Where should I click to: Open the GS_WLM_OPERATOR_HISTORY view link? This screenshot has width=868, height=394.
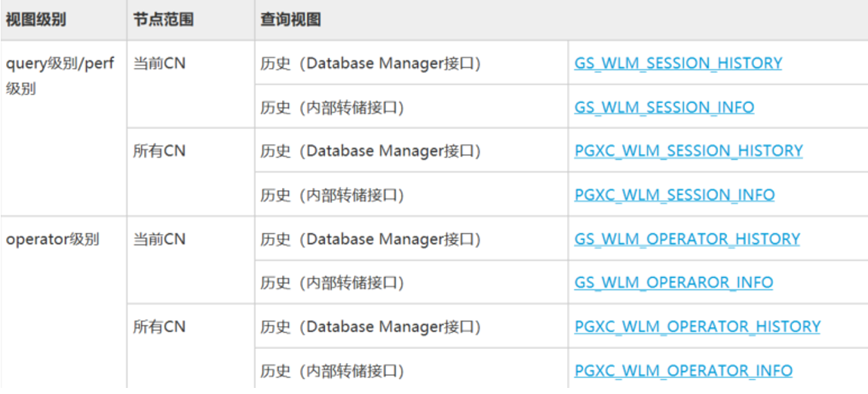686,239
